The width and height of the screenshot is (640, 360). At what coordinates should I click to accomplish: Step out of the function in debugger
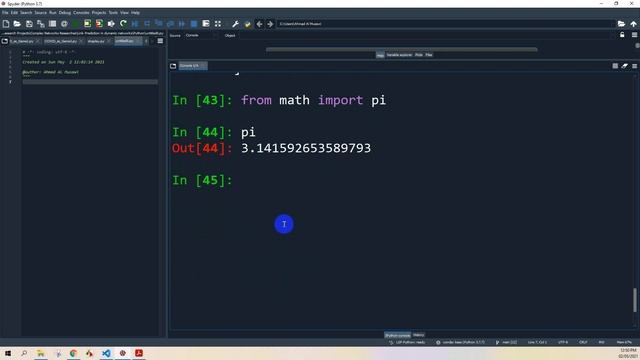[x=171, y=24]
